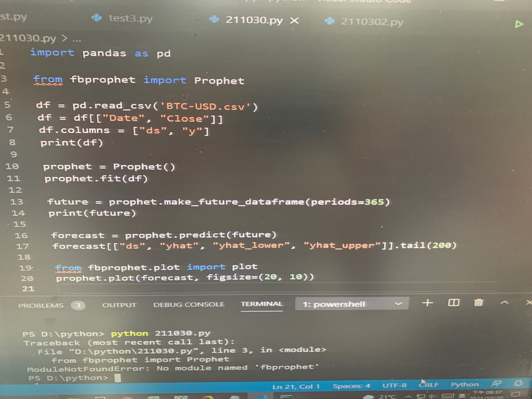Screen dimensions: 532x399
Task: Kill the terminal with trash icon
Action: 479,302
